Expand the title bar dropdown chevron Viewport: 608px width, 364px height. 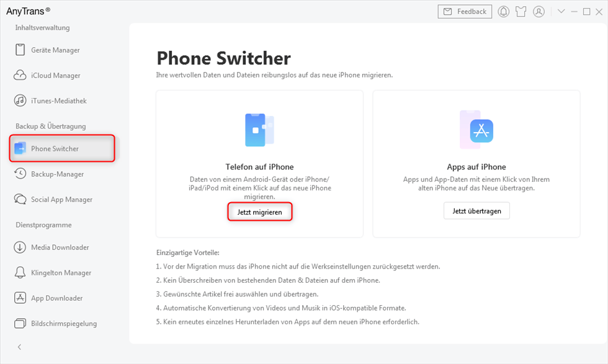pos(561,11)
